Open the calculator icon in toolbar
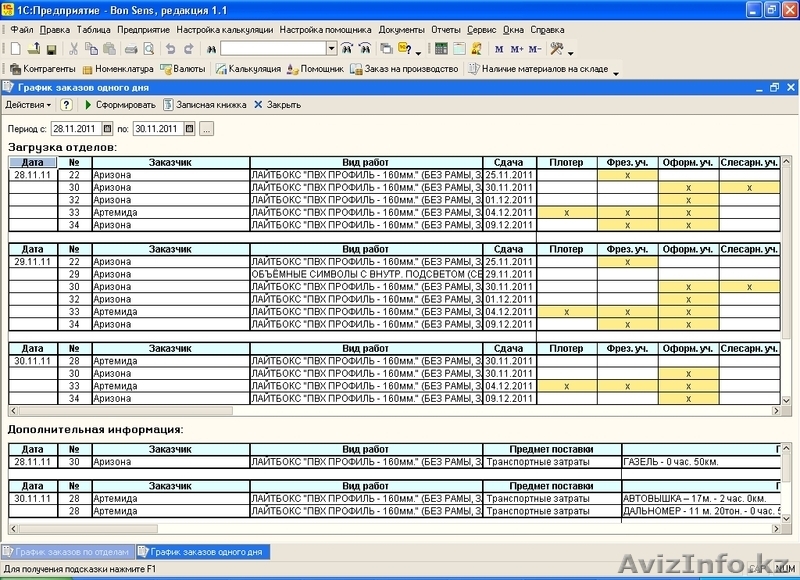Image resolution: width=800 pixels, height=580 pixels. (442, 48)
